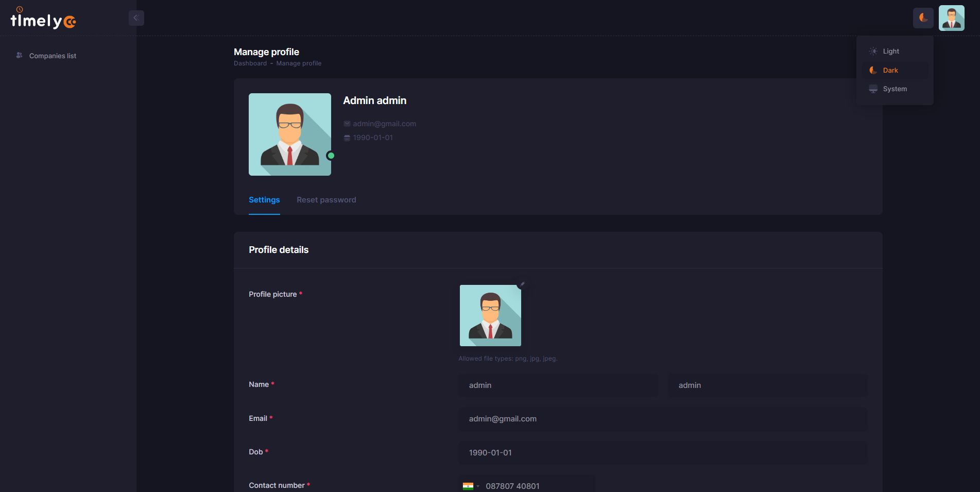Open the India flag country code dropdown
This screenshot has width=980, height=492.
point(471,486)
